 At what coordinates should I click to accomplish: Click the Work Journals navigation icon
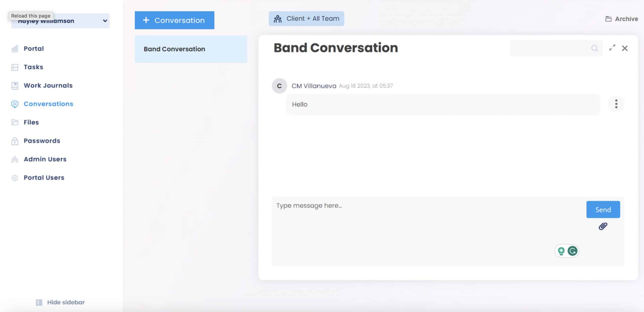[x=15, y=85]
